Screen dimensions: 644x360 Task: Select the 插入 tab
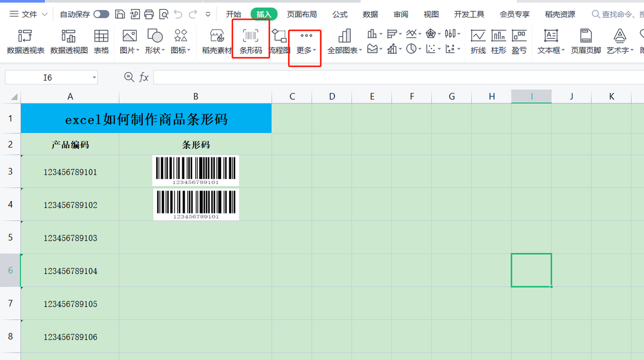(264, 15)
